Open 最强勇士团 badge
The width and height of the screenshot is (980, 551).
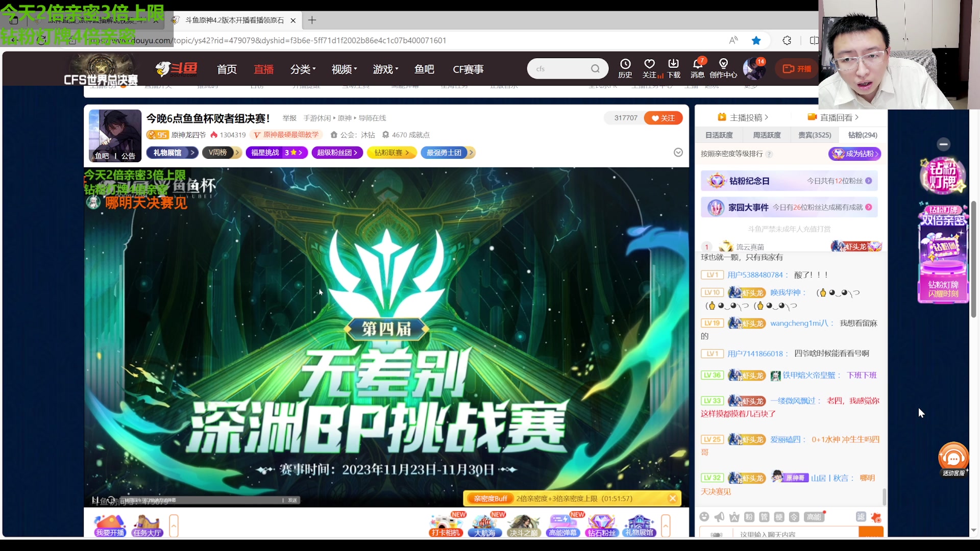(x=448, y=153)
